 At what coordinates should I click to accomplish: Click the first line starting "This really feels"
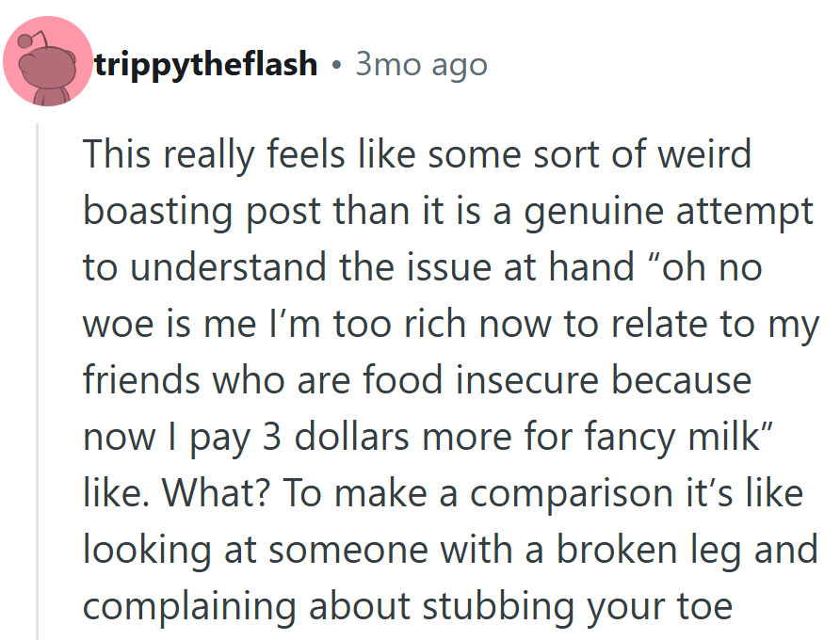(x=416, y=154)
